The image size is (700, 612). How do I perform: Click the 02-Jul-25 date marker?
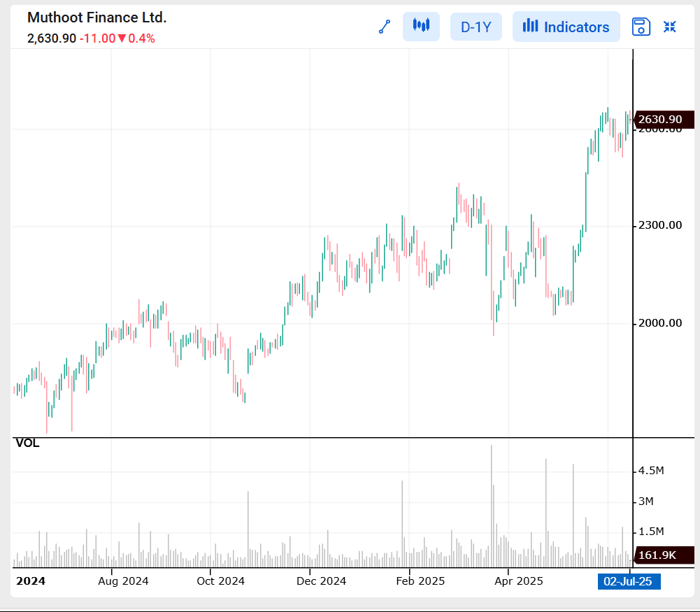coord(629,581)
